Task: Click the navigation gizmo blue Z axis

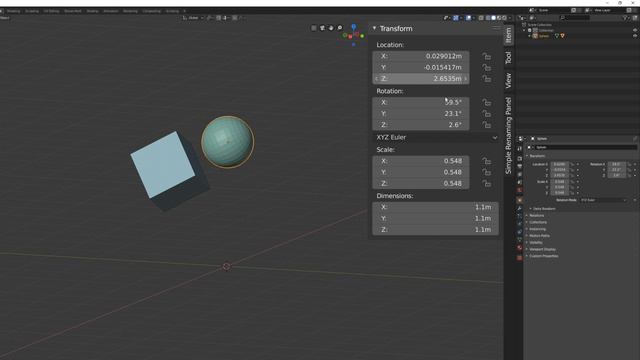Action: 353,27
